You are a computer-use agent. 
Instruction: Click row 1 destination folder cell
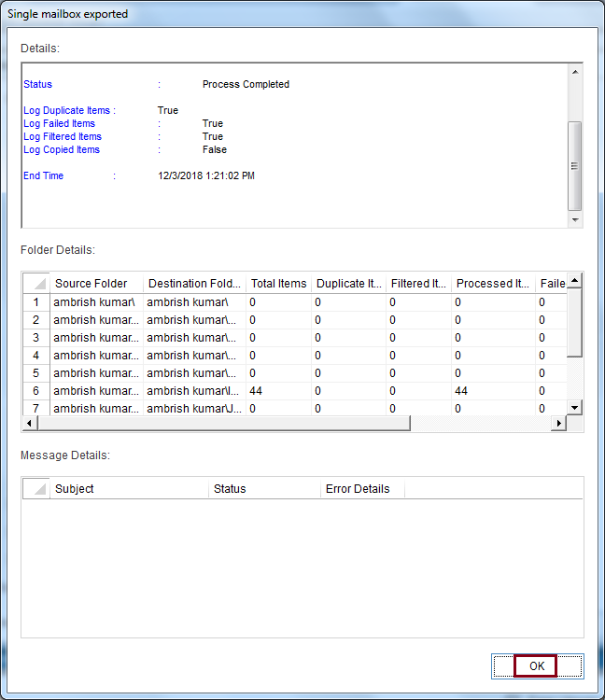[194, 302]
